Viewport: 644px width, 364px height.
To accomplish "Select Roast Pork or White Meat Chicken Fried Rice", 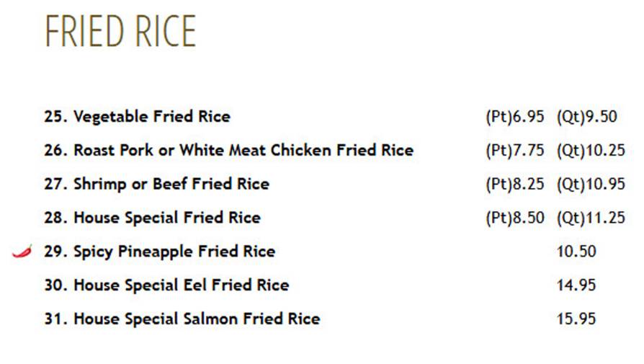I will pos(229,150).
